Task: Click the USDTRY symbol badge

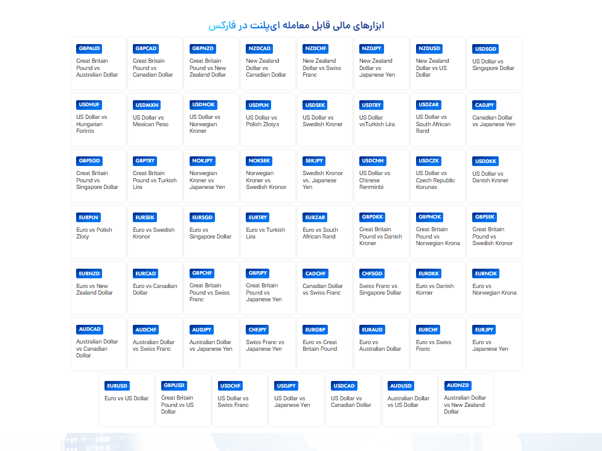Action: 371,105
